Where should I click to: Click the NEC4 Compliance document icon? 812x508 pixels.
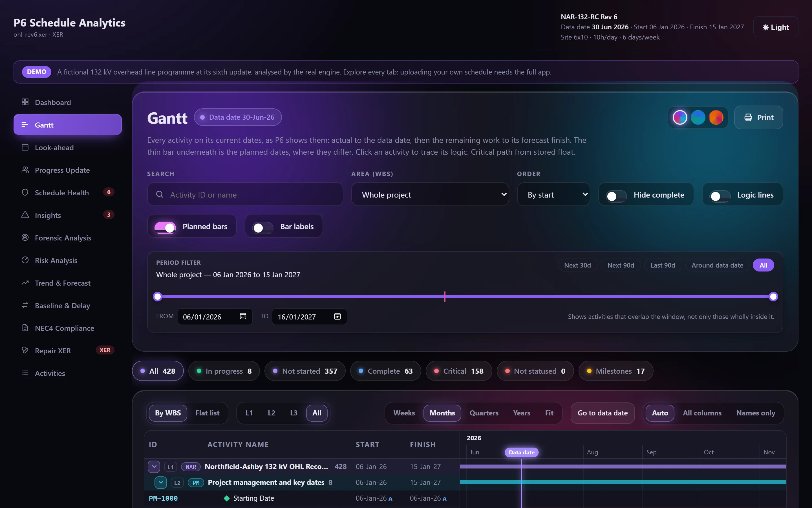click(x=25, y=328)
